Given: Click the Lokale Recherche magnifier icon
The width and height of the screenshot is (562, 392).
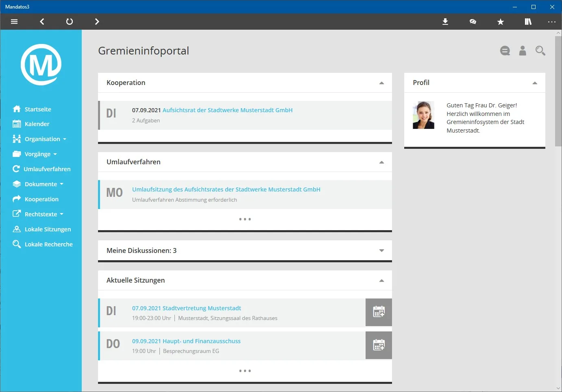Looking at the screenshot, I should pos(17,244).
